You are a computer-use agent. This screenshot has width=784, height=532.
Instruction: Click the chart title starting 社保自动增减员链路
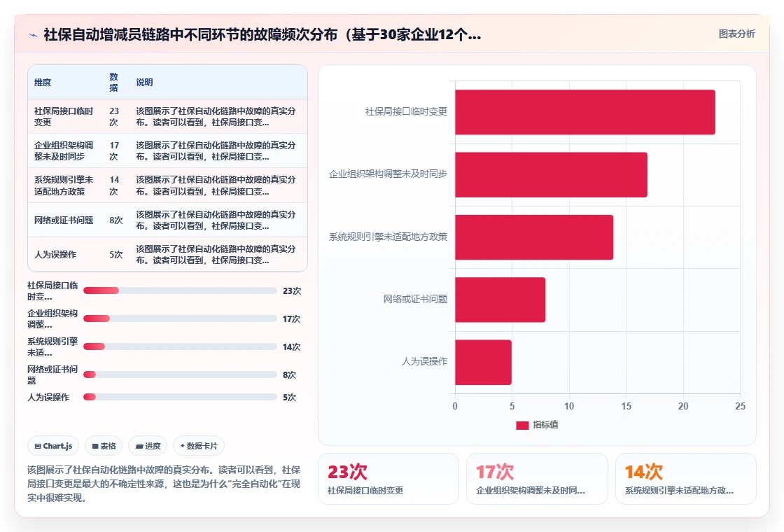(262, 34)
